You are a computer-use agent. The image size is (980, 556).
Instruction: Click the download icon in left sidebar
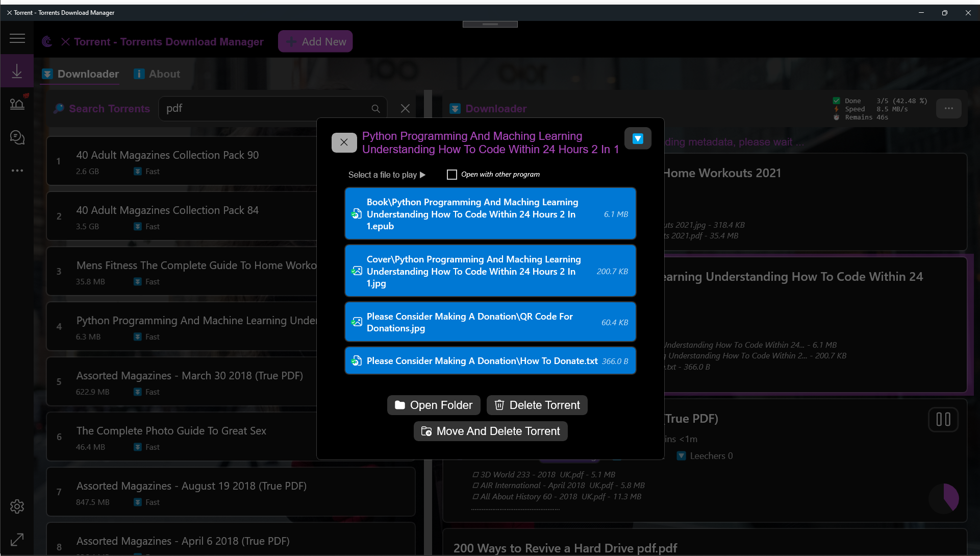[17, 71]
